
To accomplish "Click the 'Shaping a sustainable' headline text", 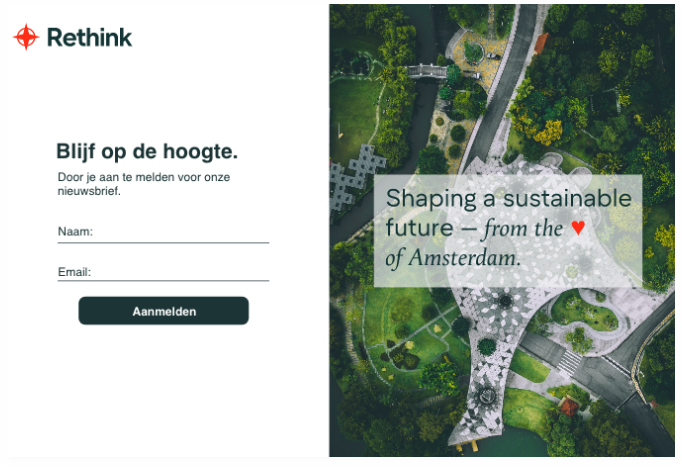I will [x=508, y=199].
